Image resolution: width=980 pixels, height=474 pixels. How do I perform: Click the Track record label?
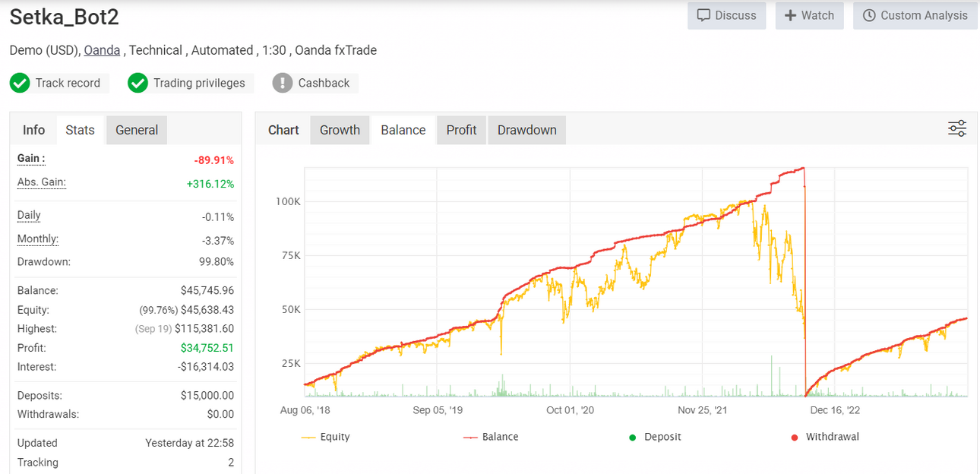[68, 83]
